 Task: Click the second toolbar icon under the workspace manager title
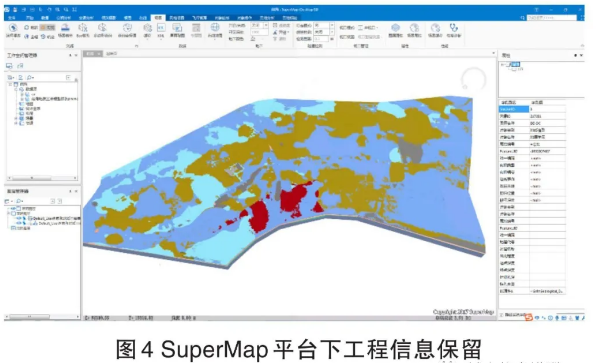[x=20, y=66]
